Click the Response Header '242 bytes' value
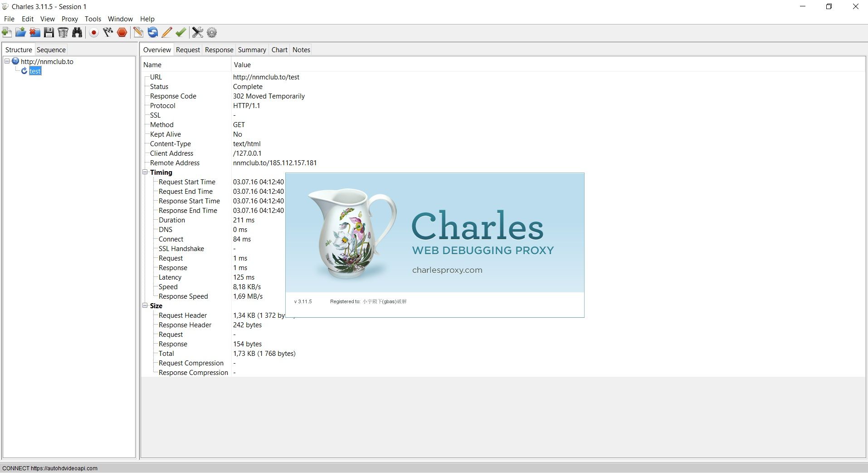The width and height of the screenshot is (868, 473). click(x=247, y=325)
